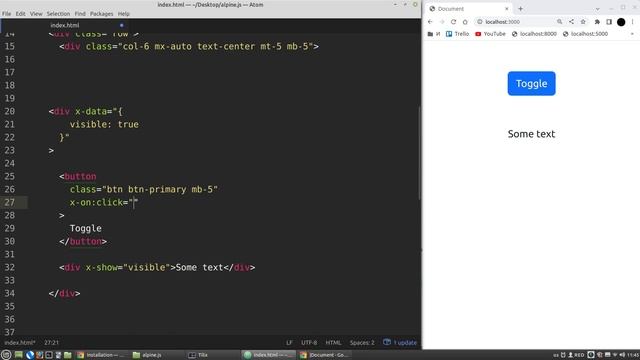Change Spaces: 2 indentation setting

pos(362,342)
